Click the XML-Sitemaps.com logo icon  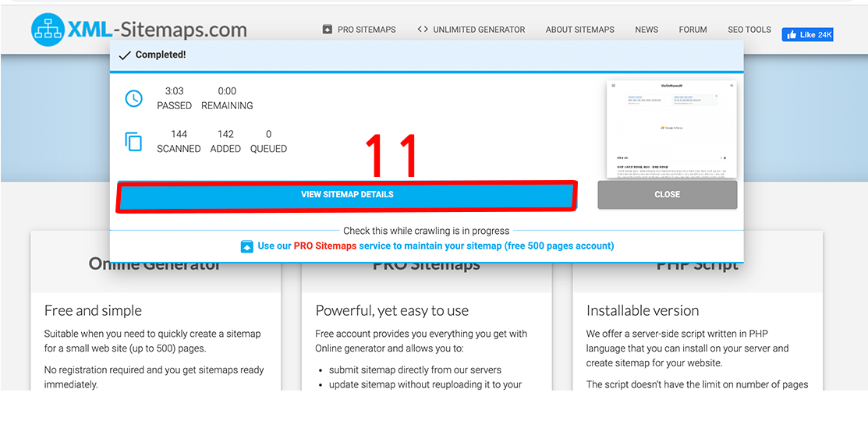(48, 30)
